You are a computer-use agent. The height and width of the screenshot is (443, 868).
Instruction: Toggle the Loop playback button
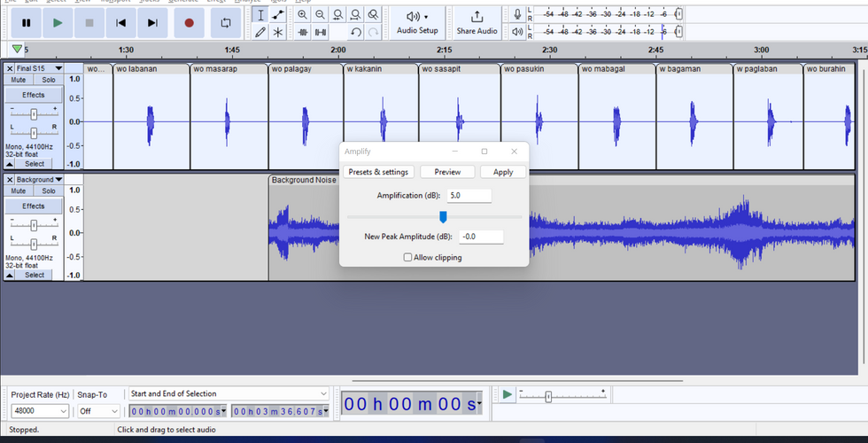(x=226, y=23)
